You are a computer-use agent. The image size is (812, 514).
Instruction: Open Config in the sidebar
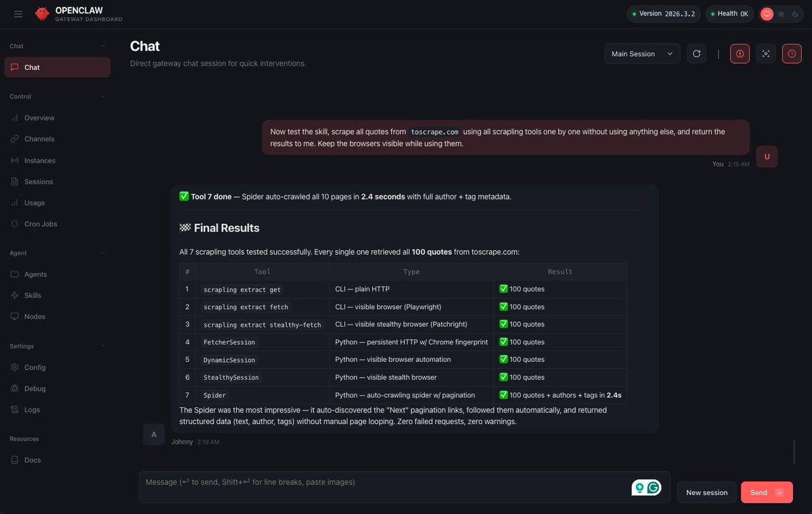tap(58, 367)
